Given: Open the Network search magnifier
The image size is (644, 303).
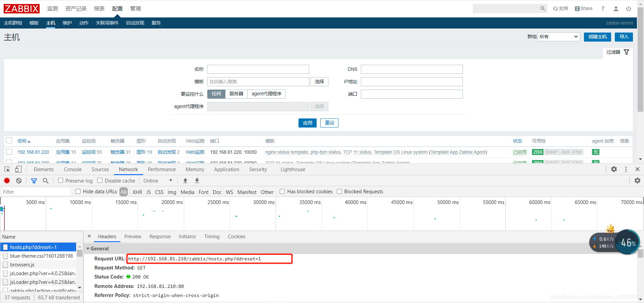Looking at the screenshot, I should 46,181.
